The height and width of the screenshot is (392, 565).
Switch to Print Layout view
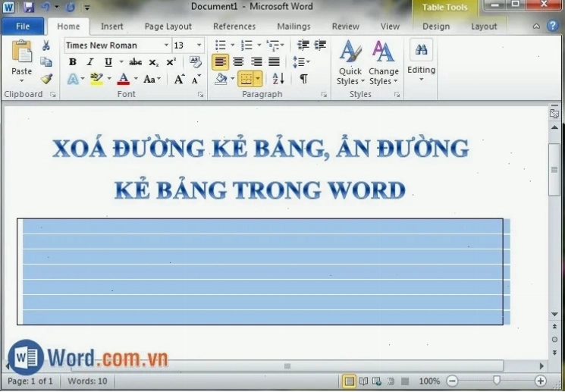349,381
